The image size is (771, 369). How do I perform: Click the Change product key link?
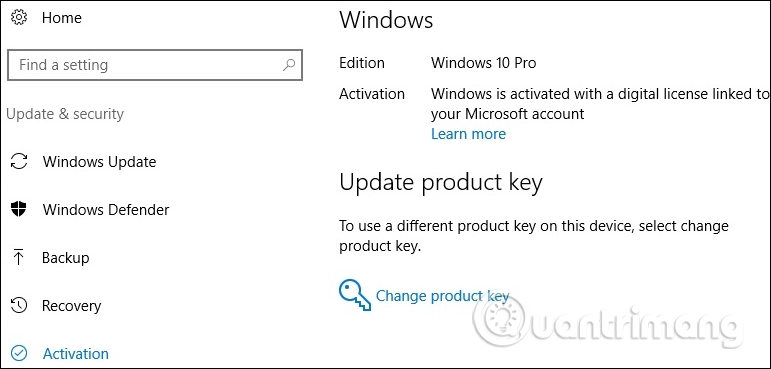pyautogui.click(x=442, y=296)
